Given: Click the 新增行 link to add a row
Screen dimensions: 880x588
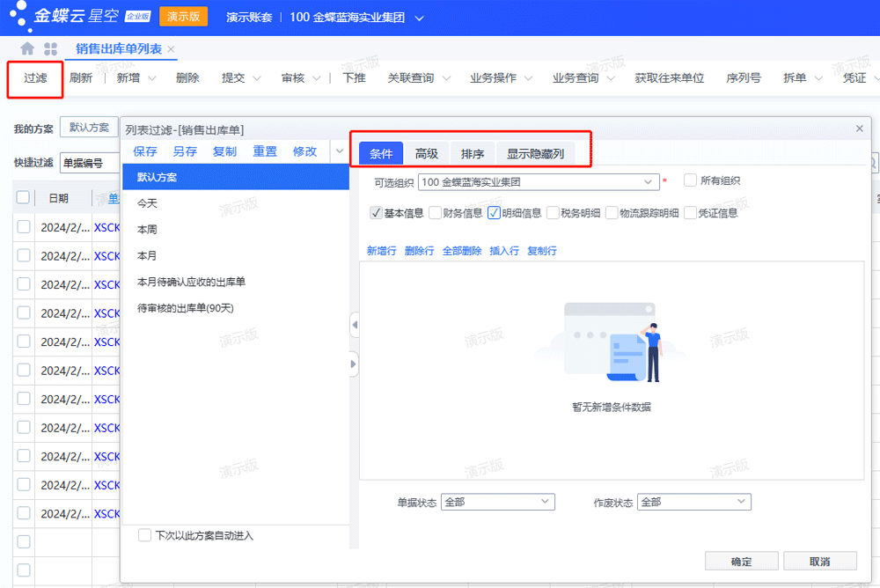Looking at the screenshot, I should pyautogui.click(x=381, y=250).
